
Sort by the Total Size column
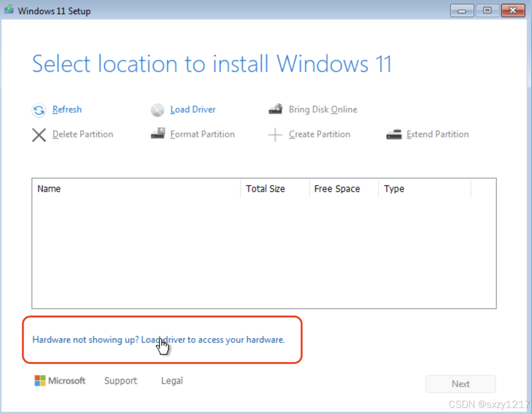click(265, 189)
